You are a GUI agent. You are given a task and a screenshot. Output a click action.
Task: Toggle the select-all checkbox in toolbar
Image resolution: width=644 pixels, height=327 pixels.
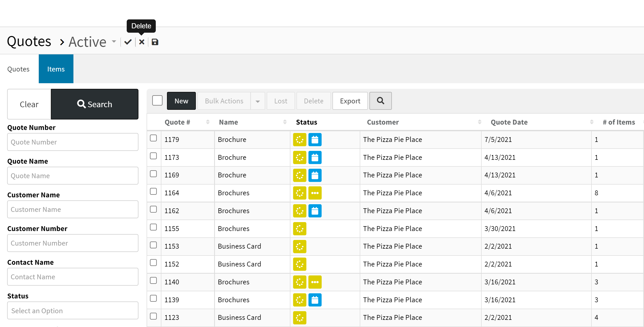(157, 100)
